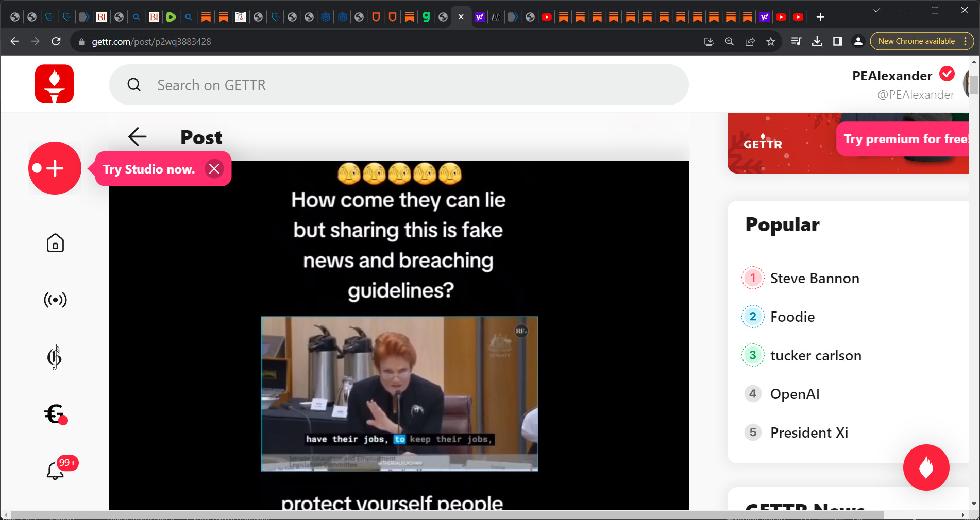Click the gettr.com address bar URL
Screen dimensions: 980x520
[151, 42]
